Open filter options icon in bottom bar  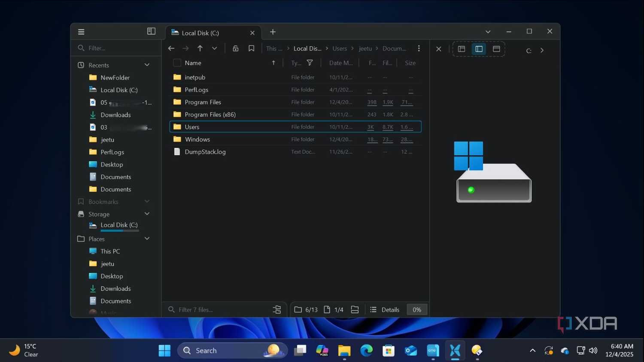pos(277,310)
